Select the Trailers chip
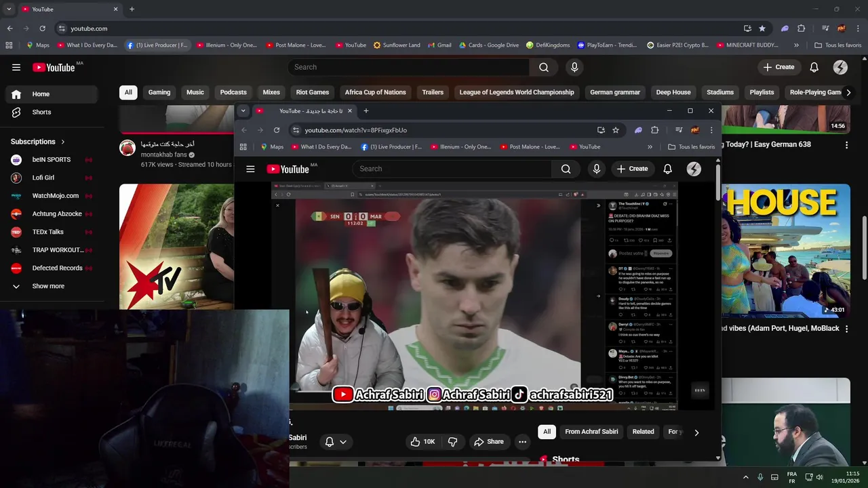 tap(433, 92)
